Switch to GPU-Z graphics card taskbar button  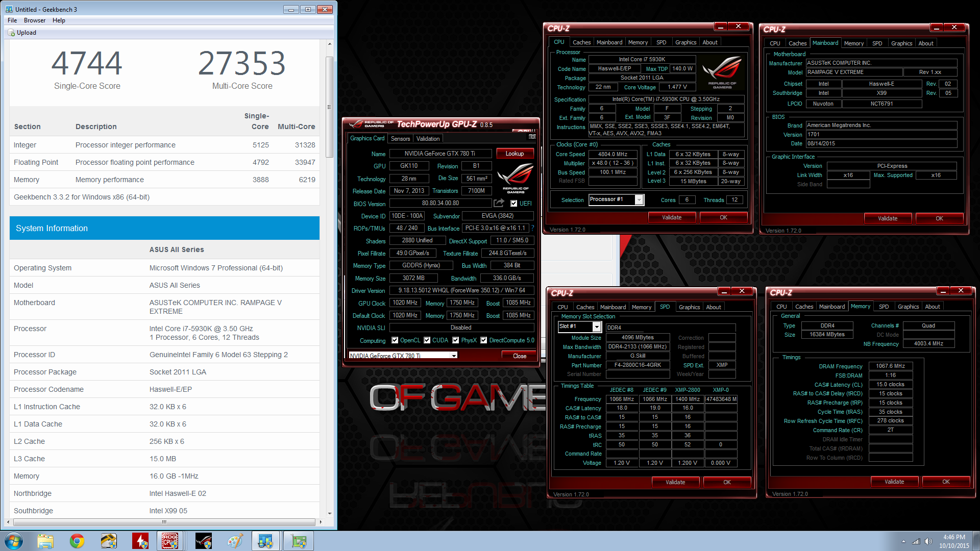[299, 541]
